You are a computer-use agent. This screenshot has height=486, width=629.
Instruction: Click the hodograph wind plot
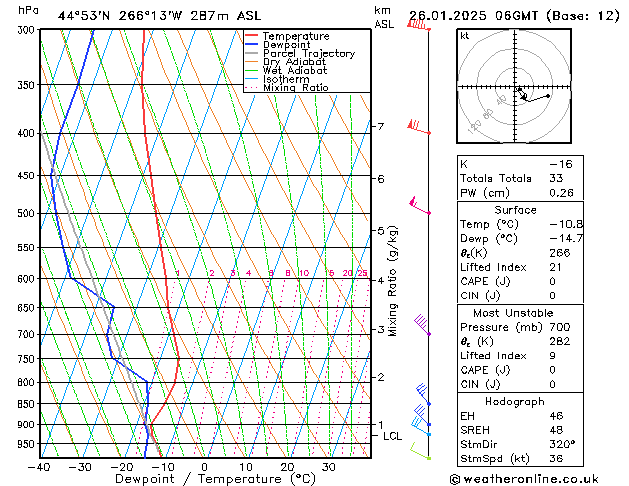[x=514, y=86]
